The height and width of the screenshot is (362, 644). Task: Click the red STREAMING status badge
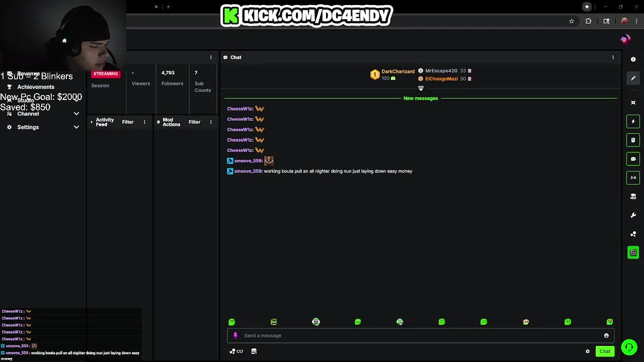(x=106, y=74)
